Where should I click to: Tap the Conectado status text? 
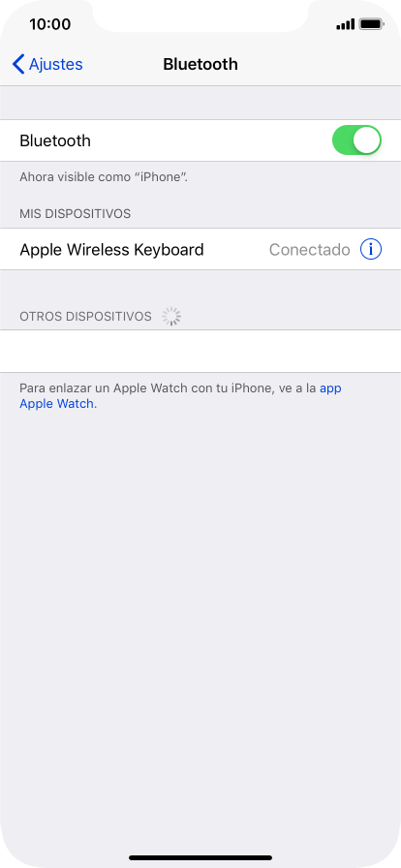tap(310, 250)
